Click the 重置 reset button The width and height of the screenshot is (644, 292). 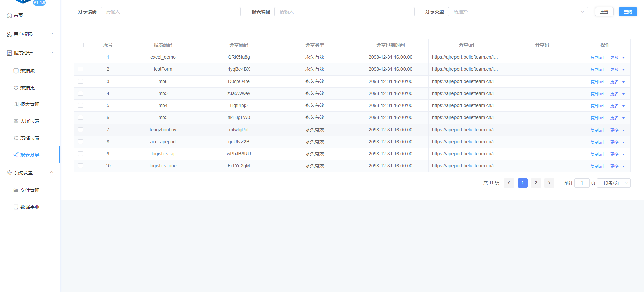[x=604, y=12]
